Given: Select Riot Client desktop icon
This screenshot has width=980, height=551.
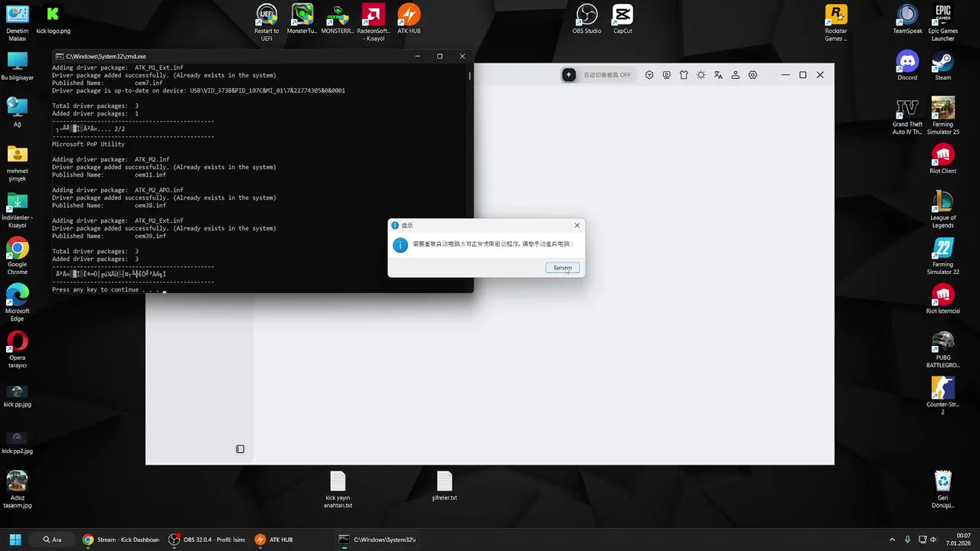Looking at the screenshot, I should point(943,159).
